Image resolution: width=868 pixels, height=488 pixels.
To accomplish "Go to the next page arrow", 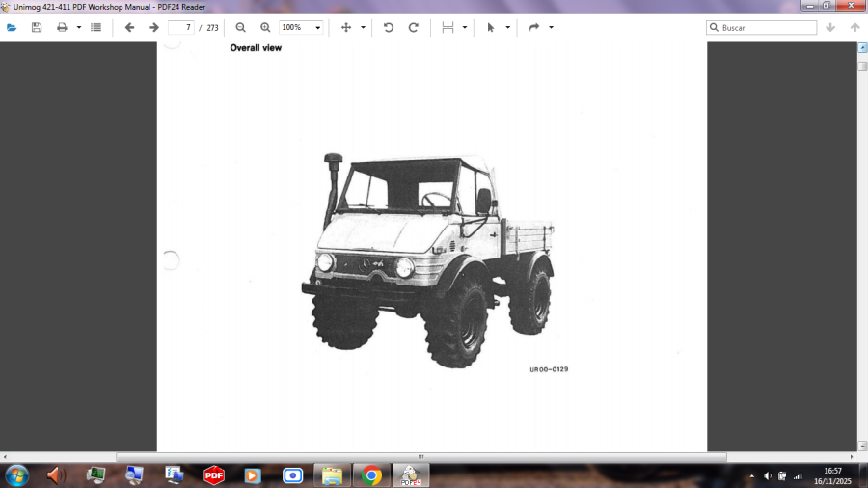I will [153, 27].
